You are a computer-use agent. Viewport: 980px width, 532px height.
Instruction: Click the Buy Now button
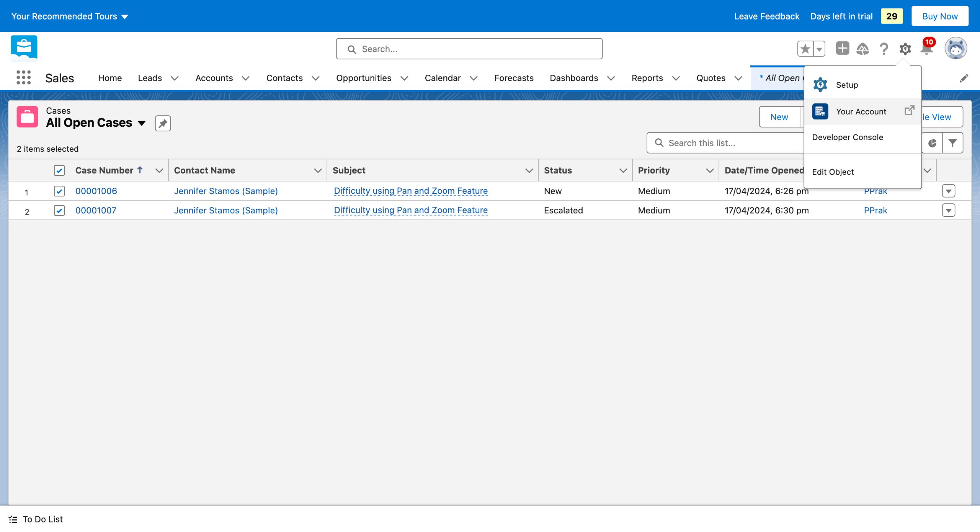click(x=940, y=16)
